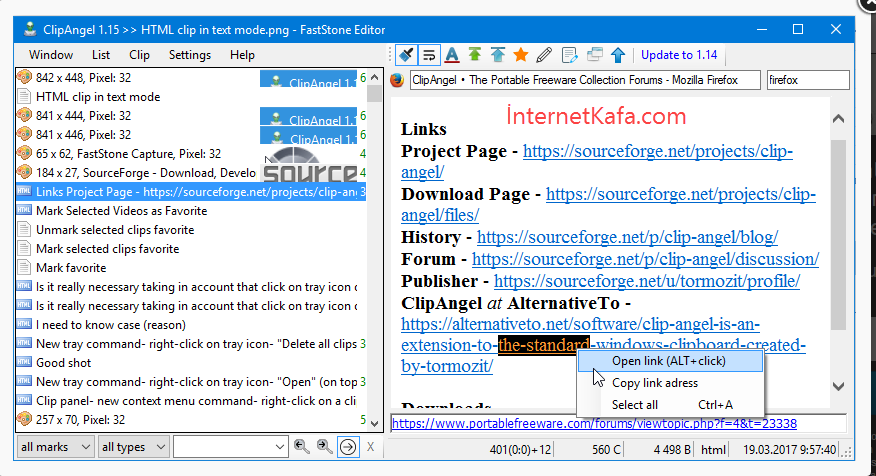
Task: Select Clip panel- new context menu command row
Action: [191, 401]
